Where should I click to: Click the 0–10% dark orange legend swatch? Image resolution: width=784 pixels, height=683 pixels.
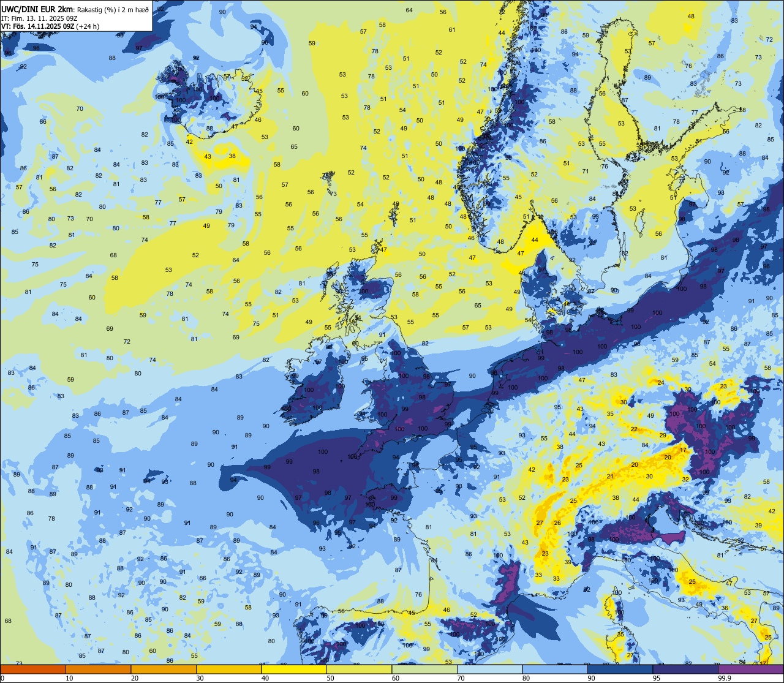pyautogui.click(x=33, y=669)
